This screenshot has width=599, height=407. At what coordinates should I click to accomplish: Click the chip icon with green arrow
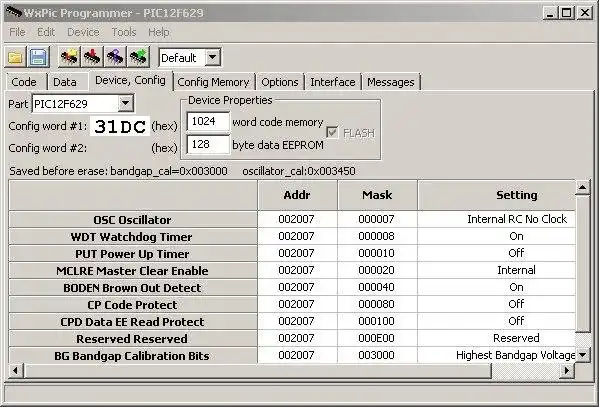(x=138, y=57)
